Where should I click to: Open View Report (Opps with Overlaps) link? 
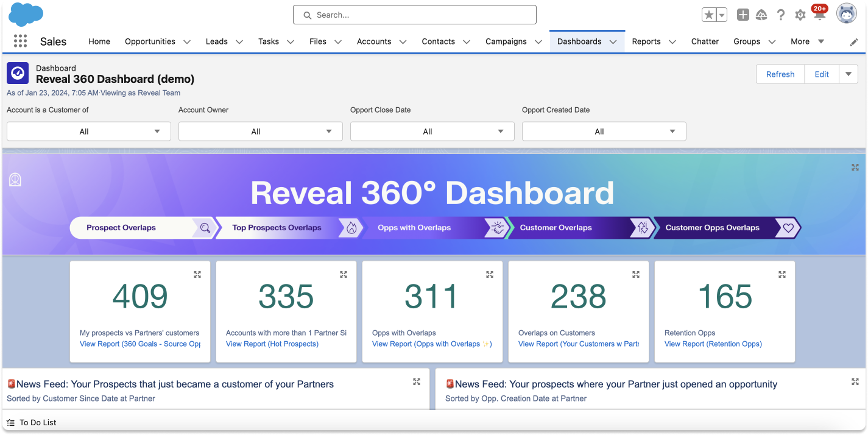pyautogui.click(x=432, y=344)
